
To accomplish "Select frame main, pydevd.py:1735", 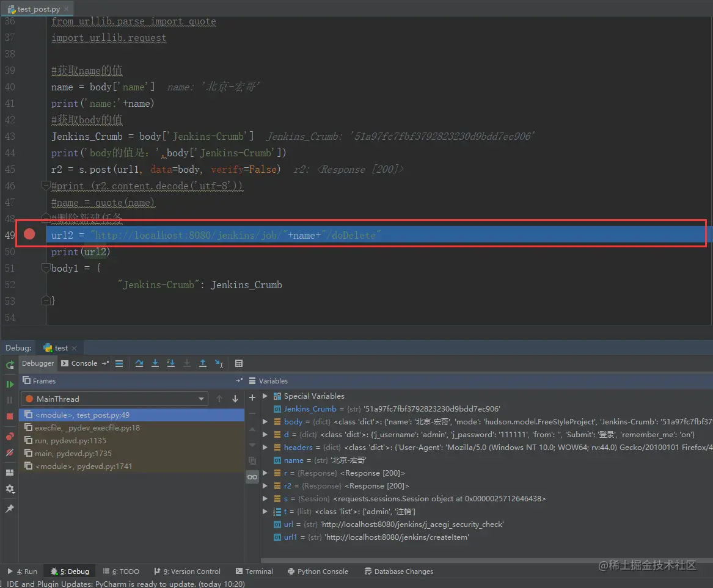I will point(132,454).
